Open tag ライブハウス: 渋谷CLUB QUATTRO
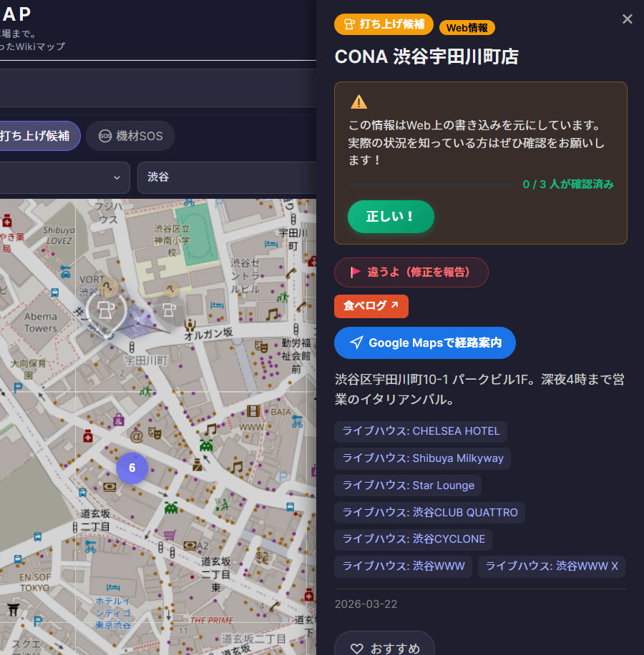 429,513
